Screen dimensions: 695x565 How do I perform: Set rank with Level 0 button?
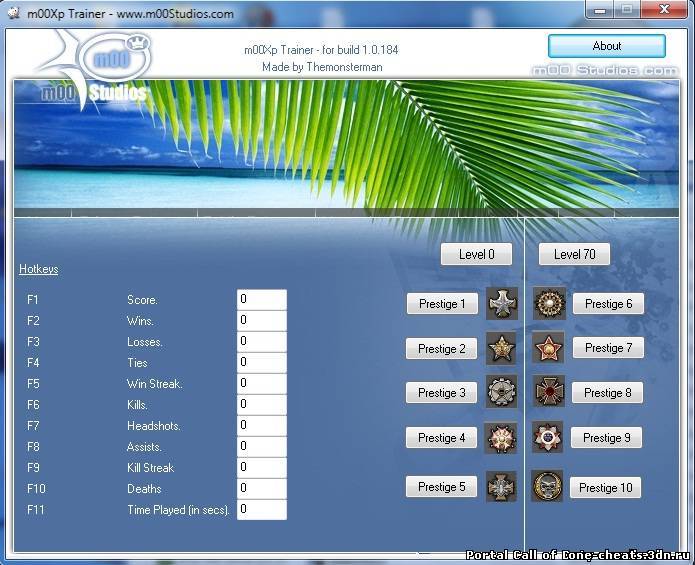pyautogui.click(x=476, y=254)
